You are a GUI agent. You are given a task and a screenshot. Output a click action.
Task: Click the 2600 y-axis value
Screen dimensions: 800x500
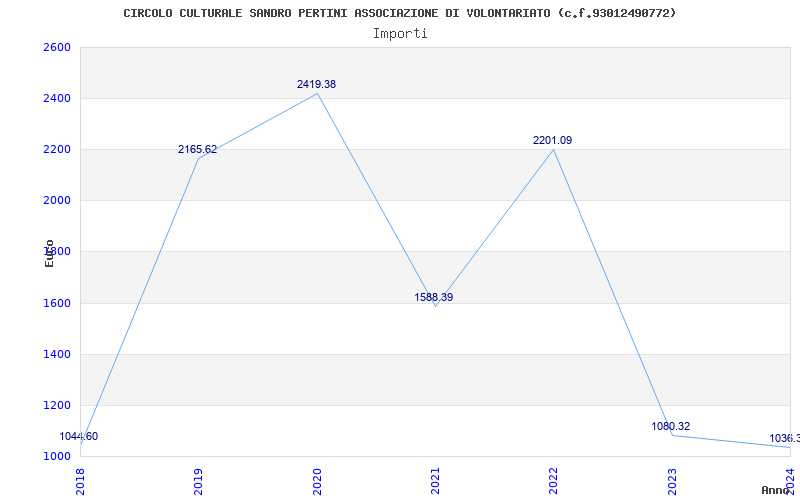(57, 47)
